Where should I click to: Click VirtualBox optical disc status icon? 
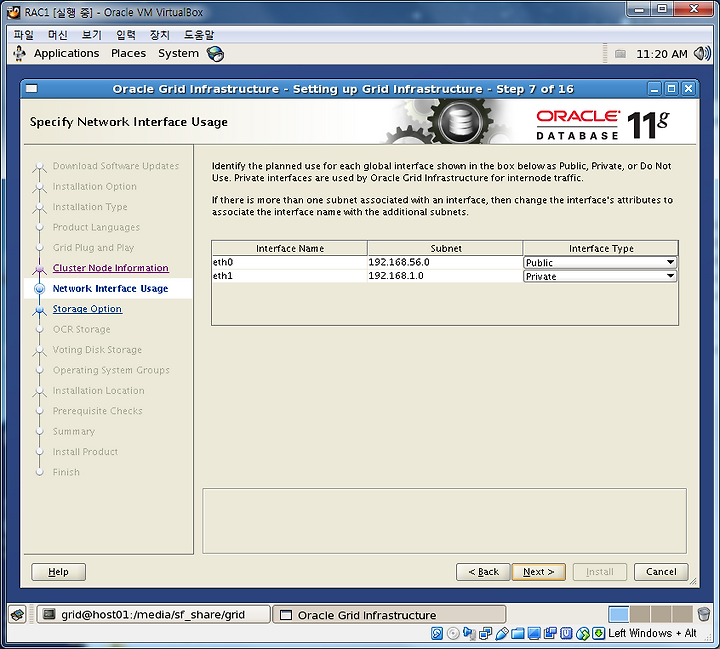point(453,633)
